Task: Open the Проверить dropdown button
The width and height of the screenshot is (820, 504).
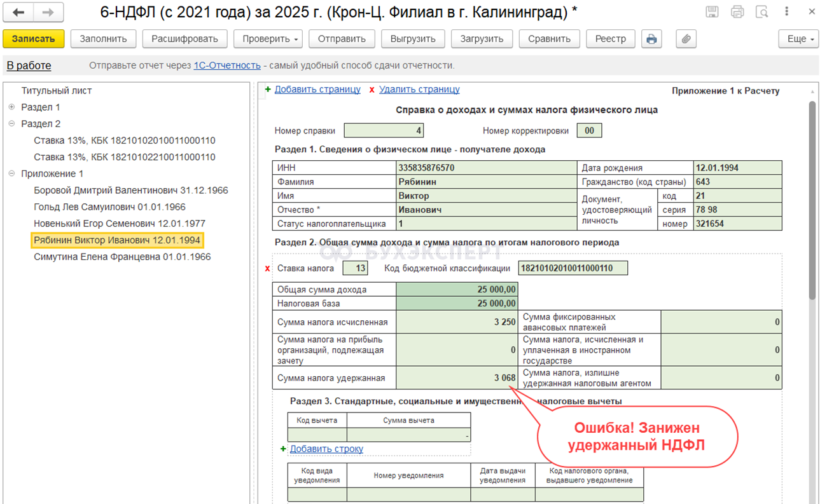Action: click(271, 39)
